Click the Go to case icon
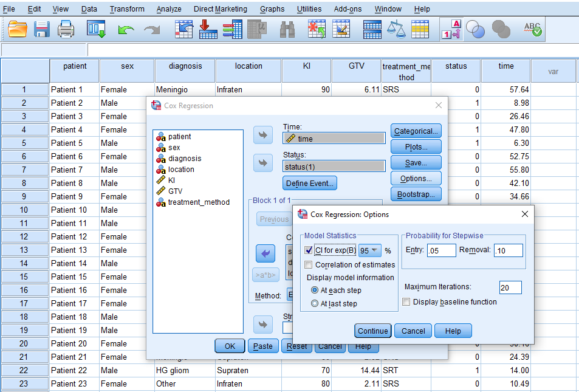The height and width of the screenshot is (392, 579). [184, 29]
